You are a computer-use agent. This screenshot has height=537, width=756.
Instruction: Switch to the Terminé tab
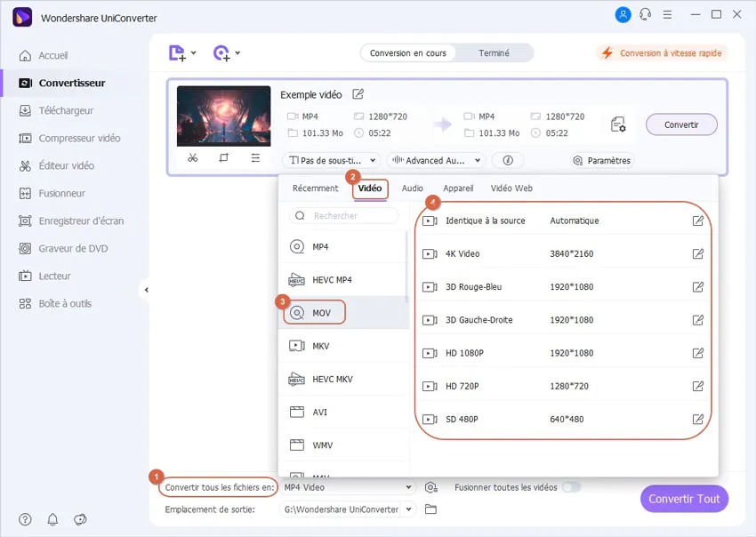tap(494, 53)
